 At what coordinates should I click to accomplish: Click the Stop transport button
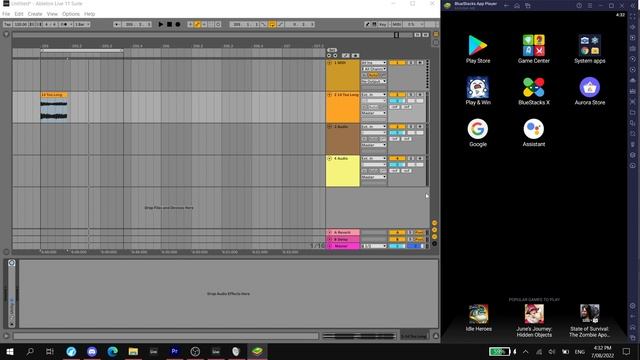[x=169, y=24]
